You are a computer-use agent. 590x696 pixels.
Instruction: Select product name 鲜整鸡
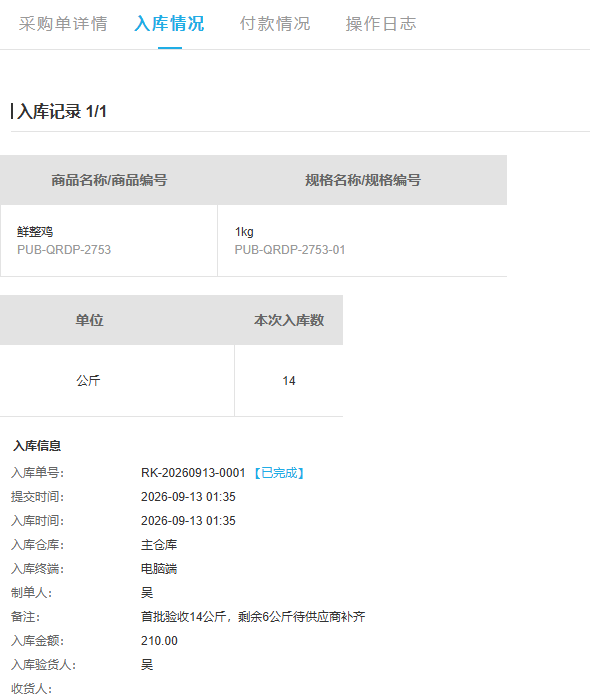[x=35, y=232]
